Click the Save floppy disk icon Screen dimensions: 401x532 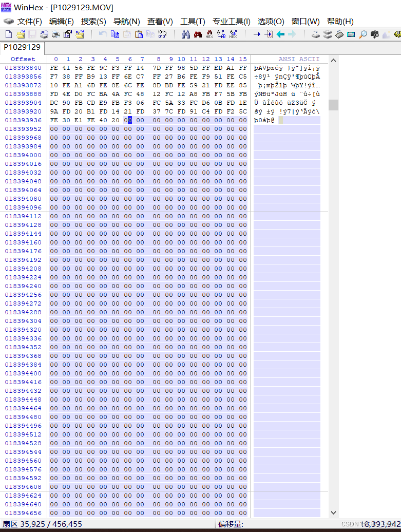32,34
